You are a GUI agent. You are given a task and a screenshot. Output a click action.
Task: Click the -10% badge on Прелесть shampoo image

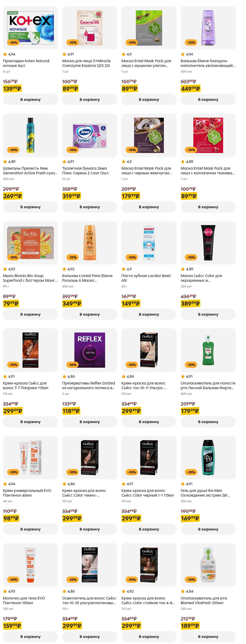(x=13, y=150)
